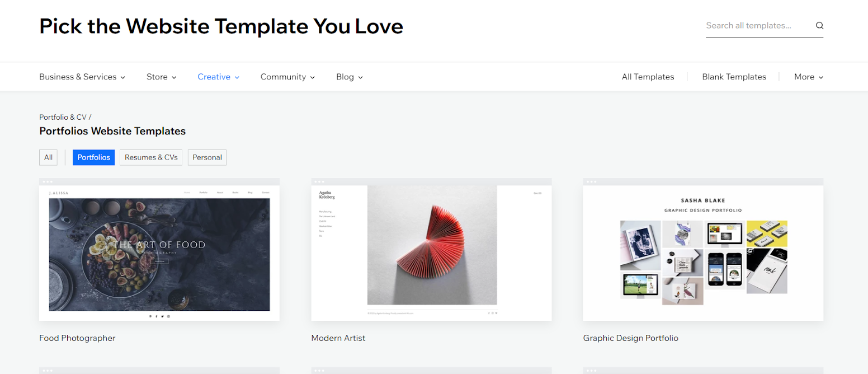Screen dimensions: 868x374
Task: Select the All filter
Action: click(x=49, y=157)
